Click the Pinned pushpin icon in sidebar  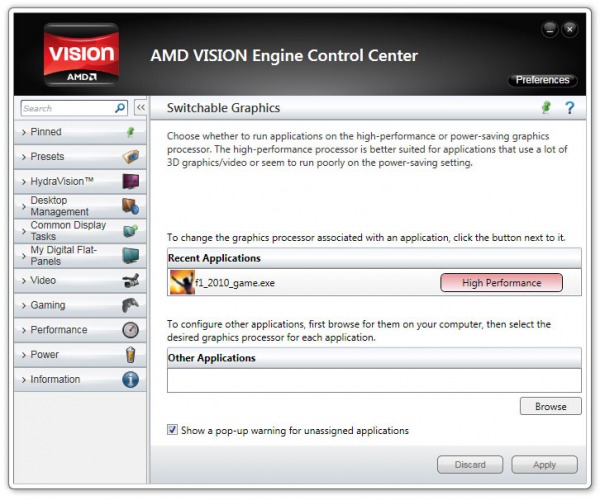[130, 132]
